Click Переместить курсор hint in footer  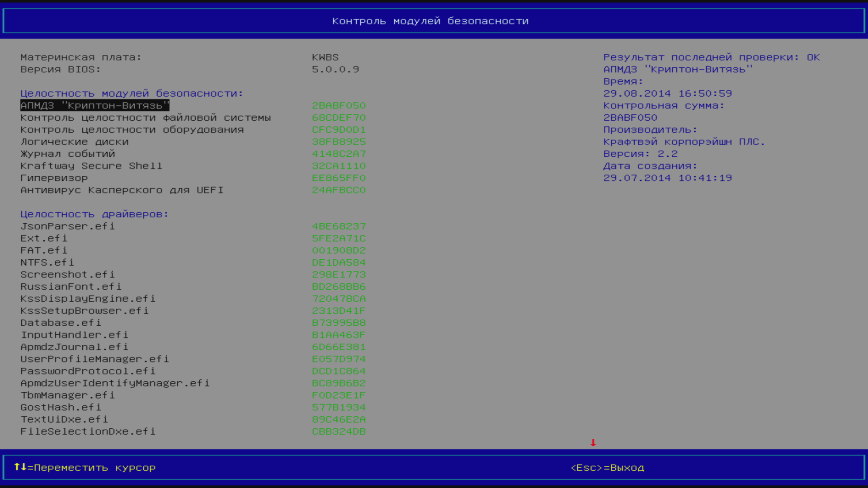tap(94, 468)
